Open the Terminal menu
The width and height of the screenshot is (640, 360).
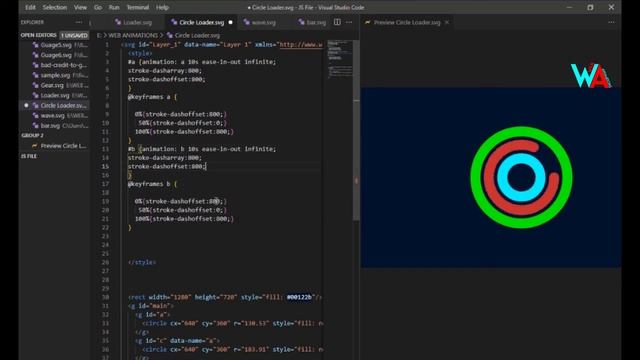click(138, 7)
